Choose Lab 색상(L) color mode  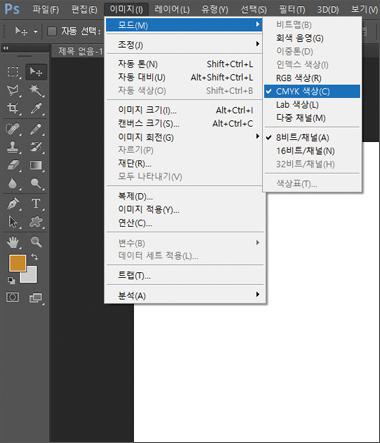point(312,105)
